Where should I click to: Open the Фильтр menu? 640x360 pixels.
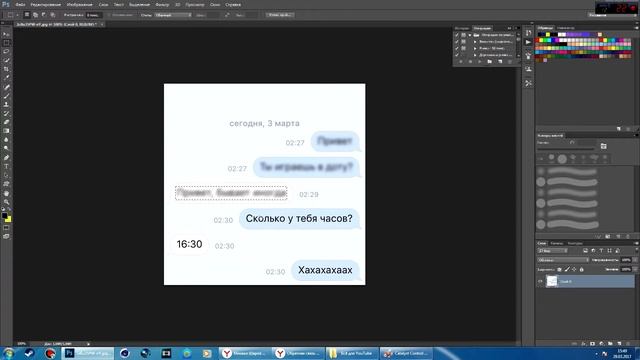162,4
